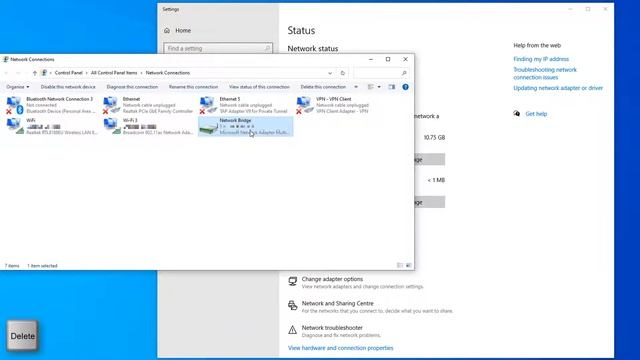This screenshot has height=360, width=640.
Task: Click Home in Settings sidebar
Action: coord(183,31)
